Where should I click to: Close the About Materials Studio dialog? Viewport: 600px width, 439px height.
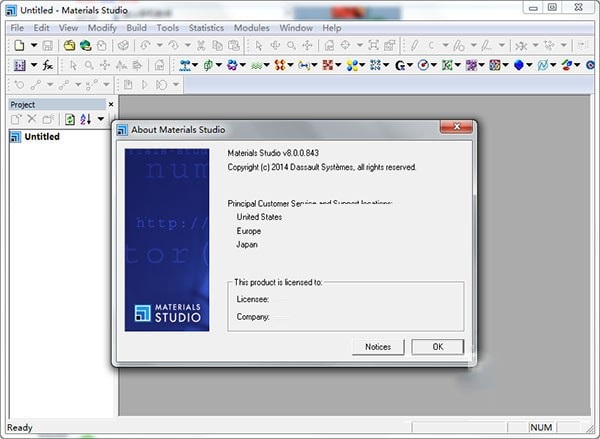(x=457, y=127)
